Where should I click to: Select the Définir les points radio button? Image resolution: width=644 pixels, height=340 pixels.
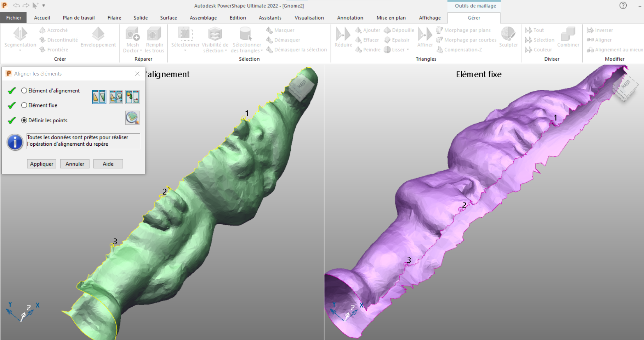pyautogui.click(x=24, y=121)
